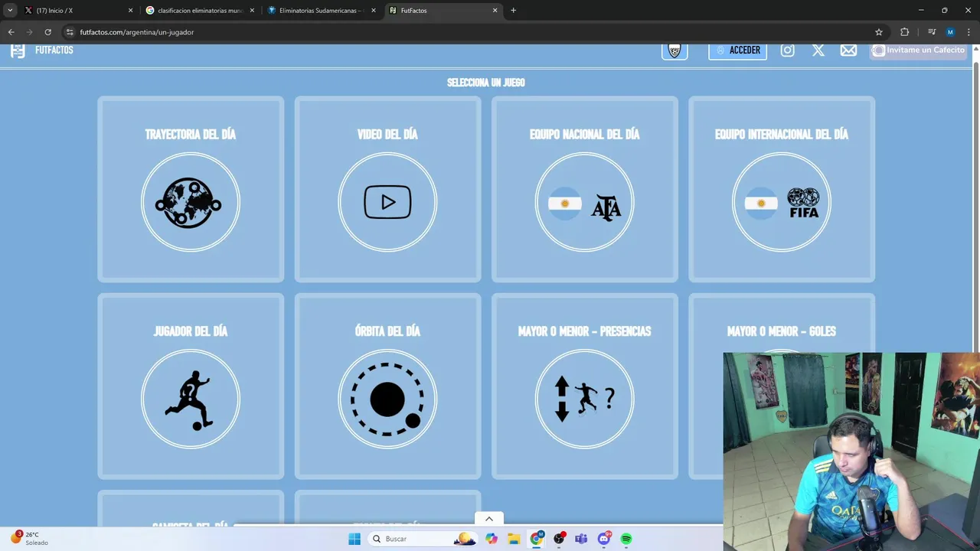
Task: Click the FUTFACTOS header text link
Action: (54, 51)
